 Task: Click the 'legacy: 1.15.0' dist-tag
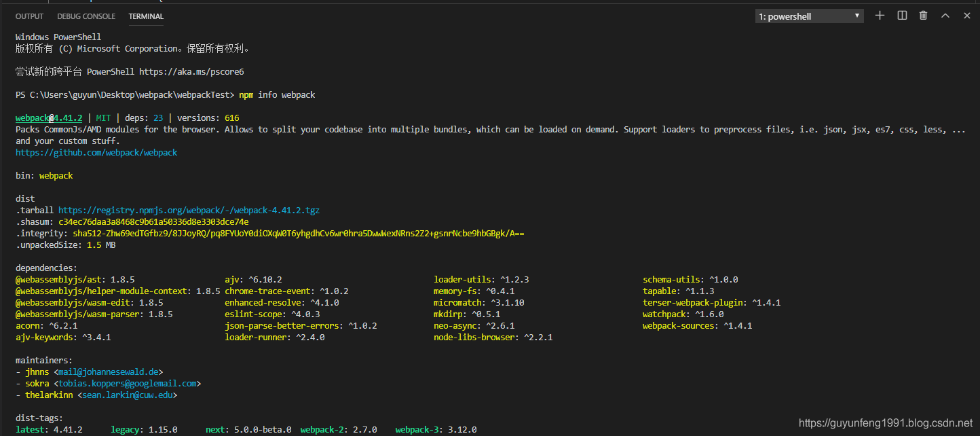(x=144, y=430)
